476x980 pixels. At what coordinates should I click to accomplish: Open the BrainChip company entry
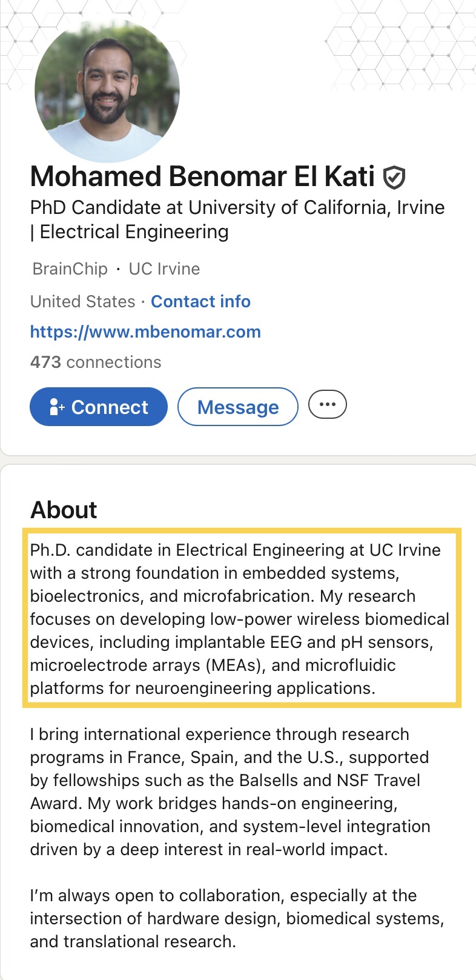coord(70,268)
